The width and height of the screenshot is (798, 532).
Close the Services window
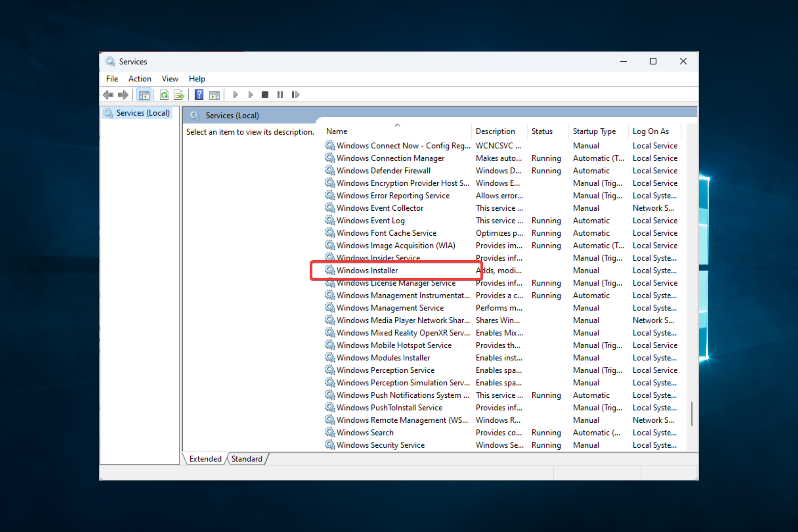pyautogui.click(x=683, y=61)
